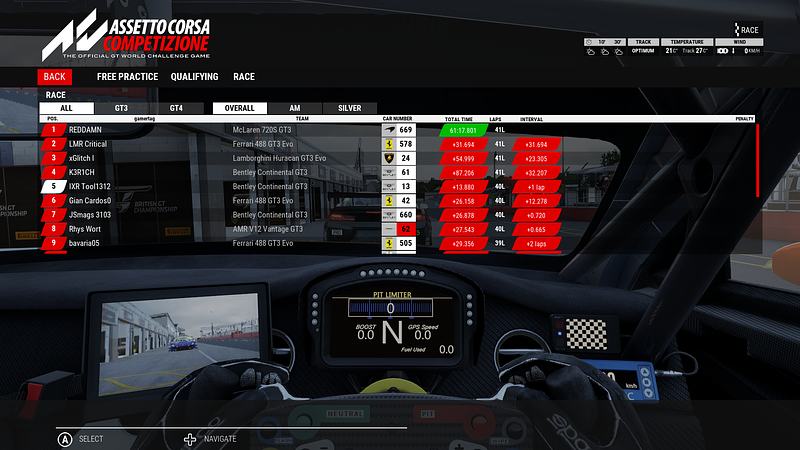Click the Lamborghini Huracan GT3 Evo team name

pos(279,158)
